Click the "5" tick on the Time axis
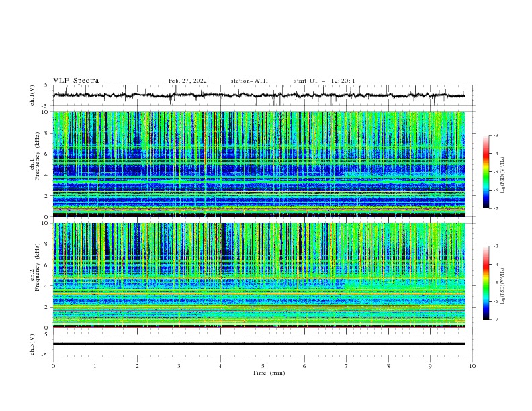The width and height of the screenshot is (532, 411). point(263,366)
